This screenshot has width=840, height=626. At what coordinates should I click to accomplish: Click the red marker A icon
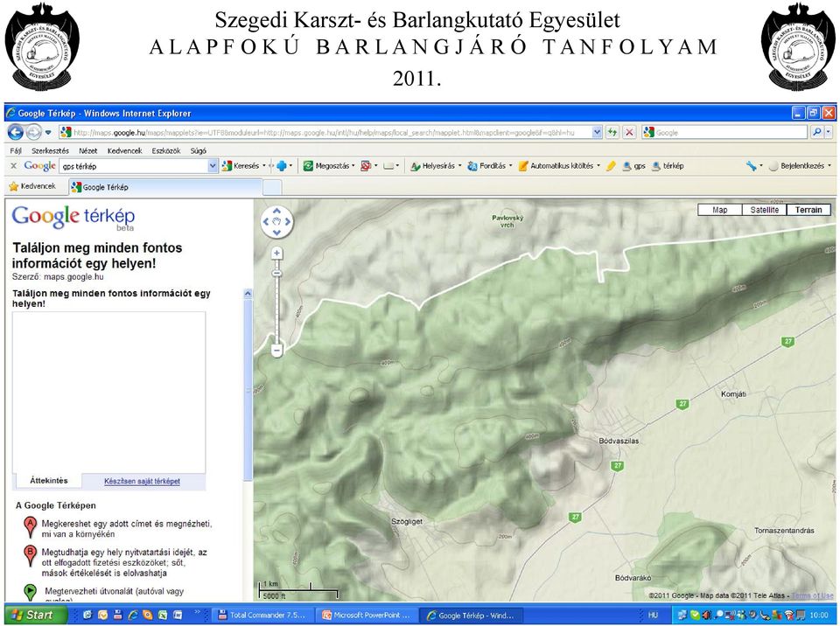tap(30, 527)
